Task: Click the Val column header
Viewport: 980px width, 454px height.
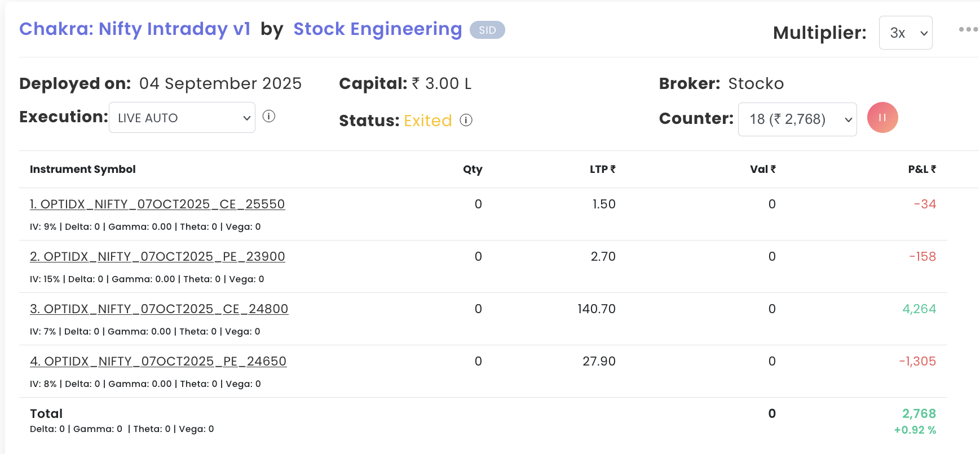Action: click(762, 169)
